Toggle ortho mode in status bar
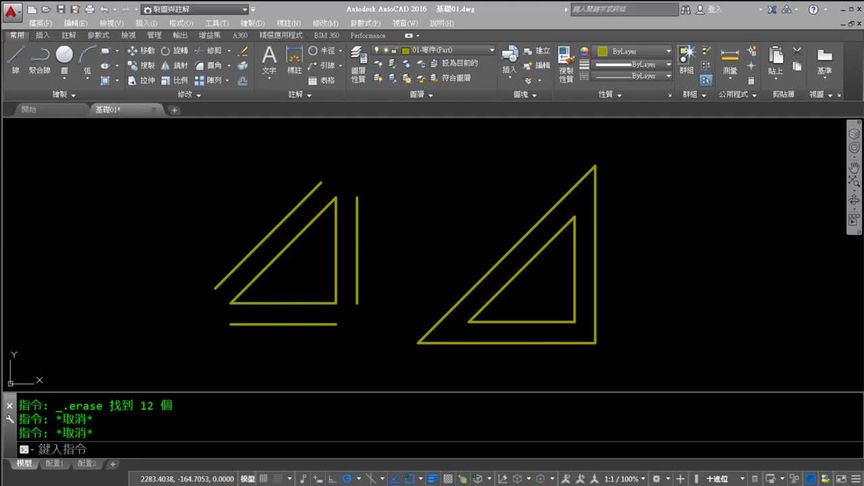The width and height of the screenshot is (864, 486). pos(332,479)
